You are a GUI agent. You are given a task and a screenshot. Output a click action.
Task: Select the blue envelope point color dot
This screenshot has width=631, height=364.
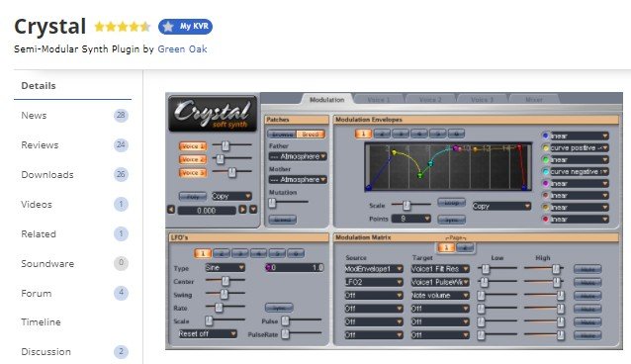click(546, 136)
